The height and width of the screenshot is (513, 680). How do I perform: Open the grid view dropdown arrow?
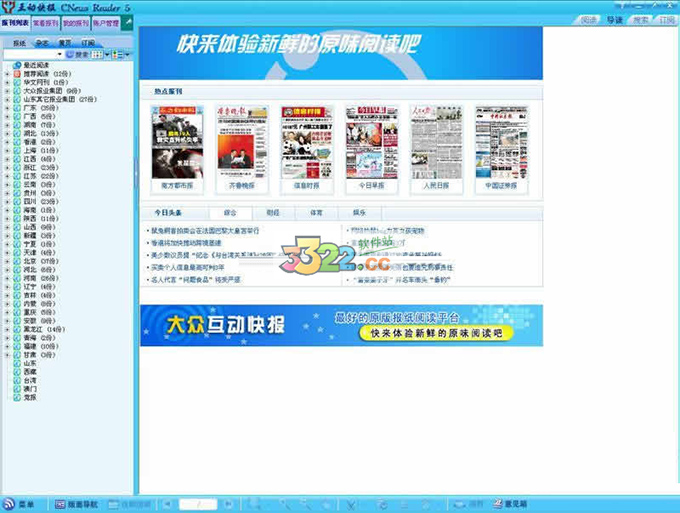(x=107, y=55)
